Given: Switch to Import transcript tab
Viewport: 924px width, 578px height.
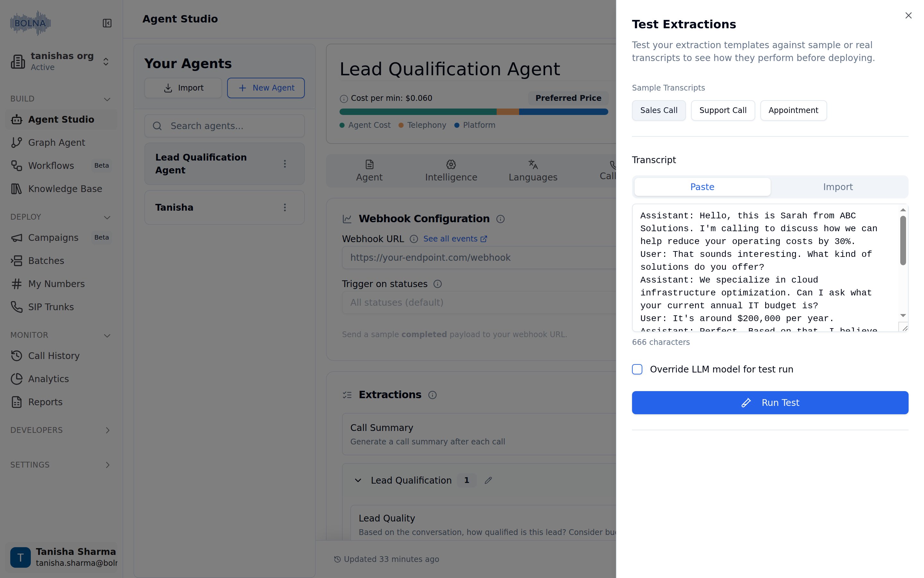Looking at the screenshot, I should click(838, 187).
